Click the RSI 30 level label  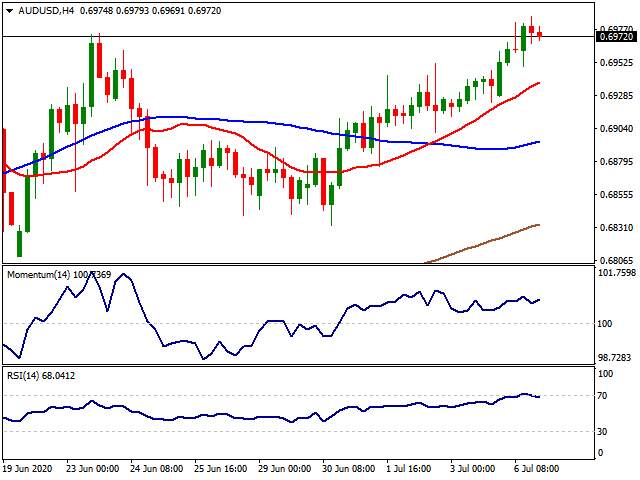(x=602, y=431)
